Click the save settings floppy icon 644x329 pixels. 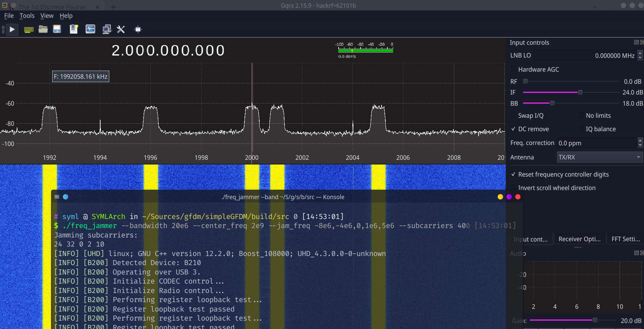[x=57, y=30]
